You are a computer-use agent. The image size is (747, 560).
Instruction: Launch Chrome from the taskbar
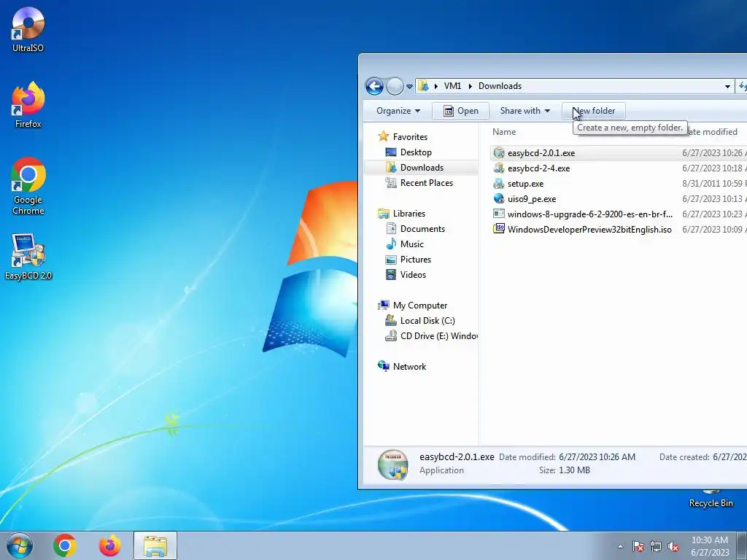coord(65,545)
